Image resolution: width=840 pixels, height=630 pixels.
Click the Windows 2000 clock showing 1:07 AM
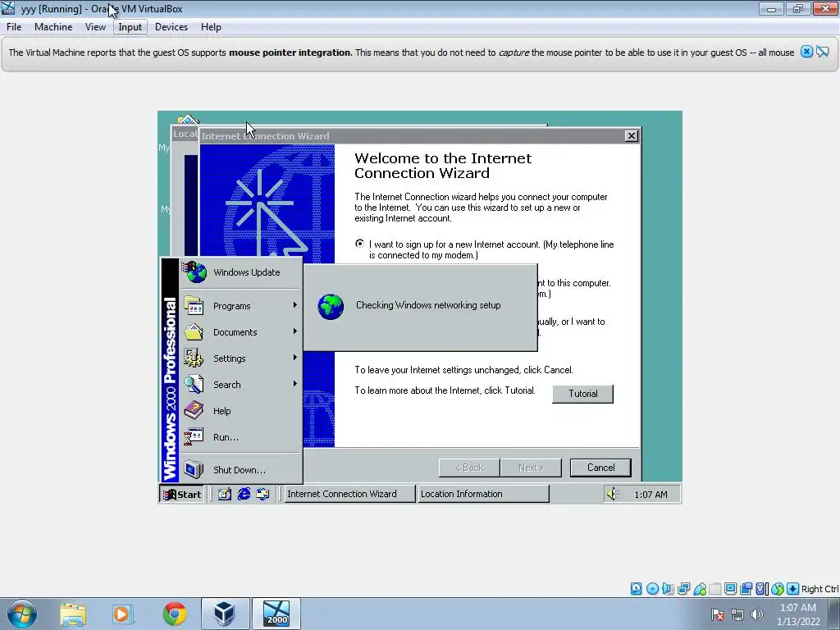click(x=651, y=495)
